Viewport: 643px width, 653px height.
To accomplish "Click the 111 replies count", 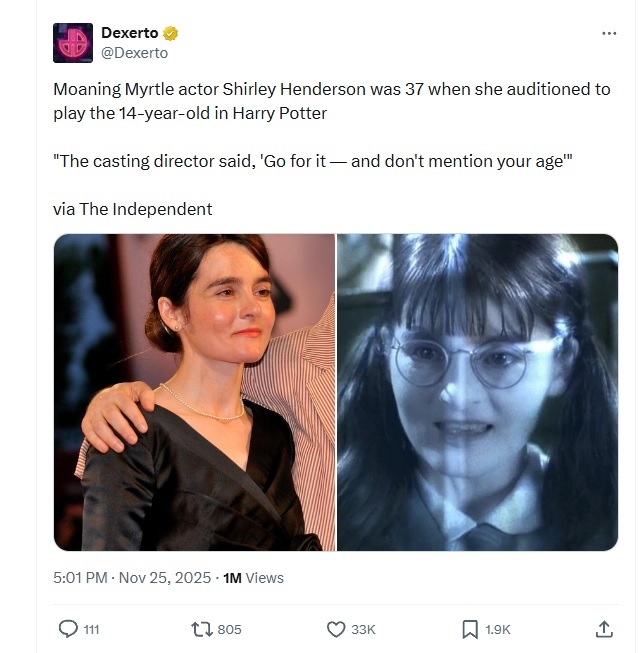I will [x=92, y=629].
